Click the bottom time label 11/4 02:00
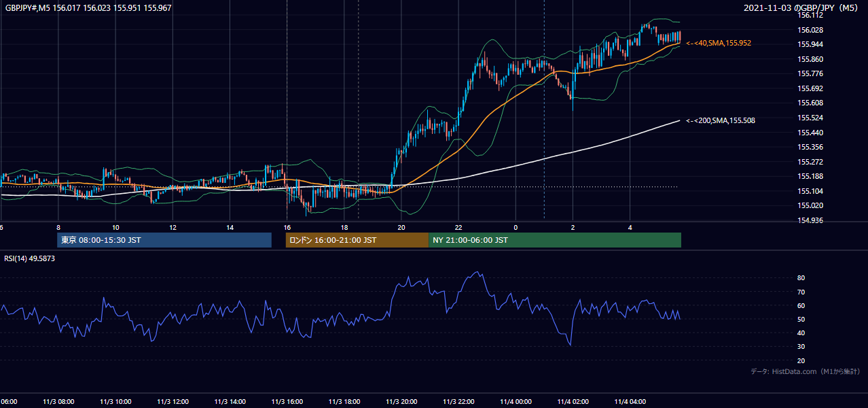Image resolution: width=868 pixels, height=408 pixels. (x=573, y=401)
